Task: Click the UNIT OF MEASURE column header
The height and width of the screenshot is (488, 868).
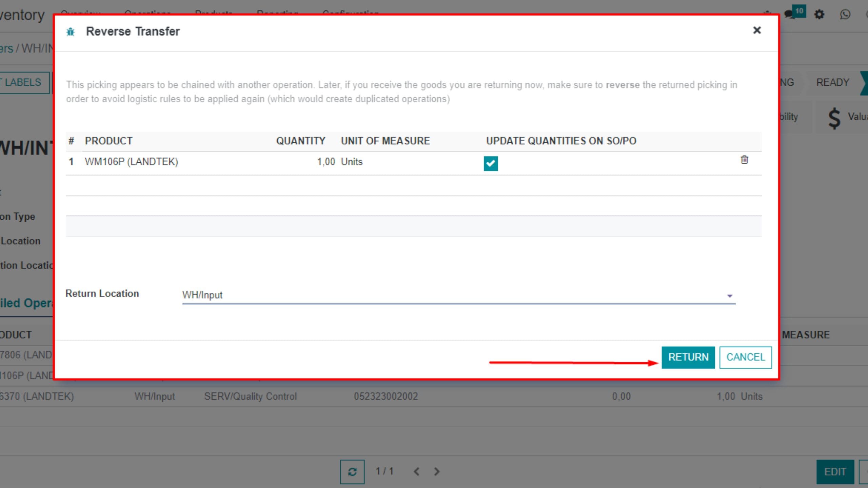Action: (x=385, y=141)
